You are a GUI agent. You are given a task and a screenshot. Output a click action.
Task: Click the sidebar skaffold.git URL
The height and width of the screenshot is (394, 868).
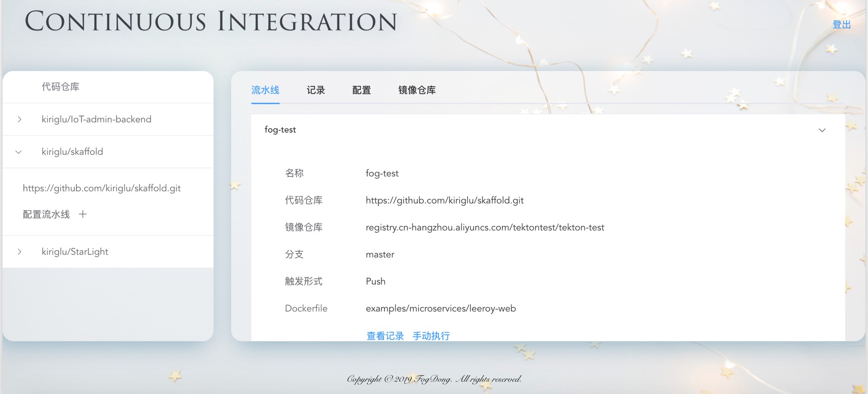(x=102, y=188)
